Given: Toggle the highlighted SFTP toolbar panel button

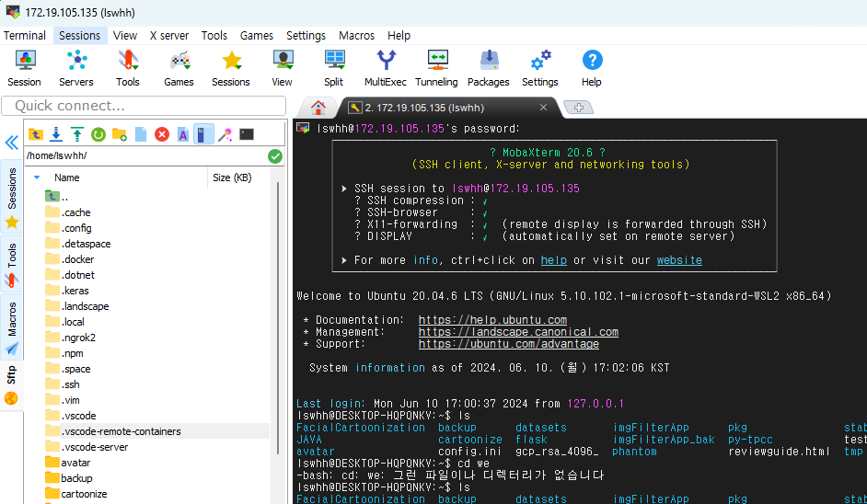Looking at the screenshot, I should coord(203,134).
